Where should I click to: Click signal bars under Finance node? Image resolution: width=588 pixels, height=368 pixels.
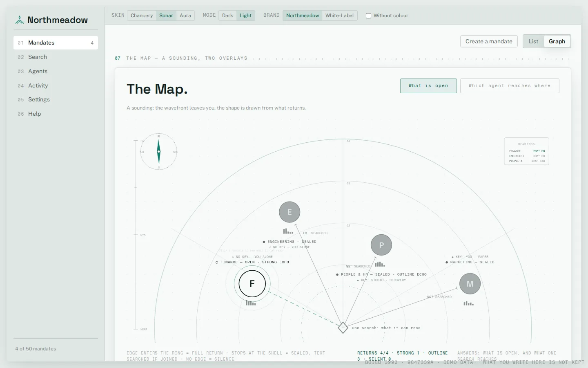pyautogui.click(x=251, y=303)
